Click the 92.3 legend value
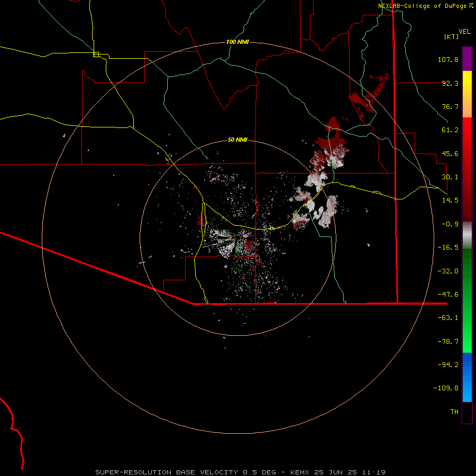Viewport: 476px width, 476px height. (x=450, y=83)
